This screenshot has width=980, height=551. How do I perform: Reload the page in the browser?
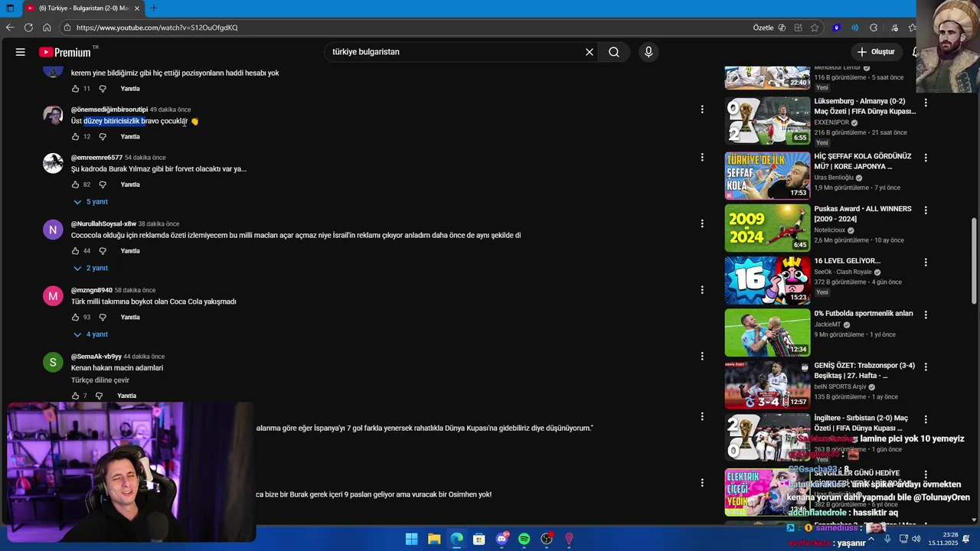coord(28,28)
